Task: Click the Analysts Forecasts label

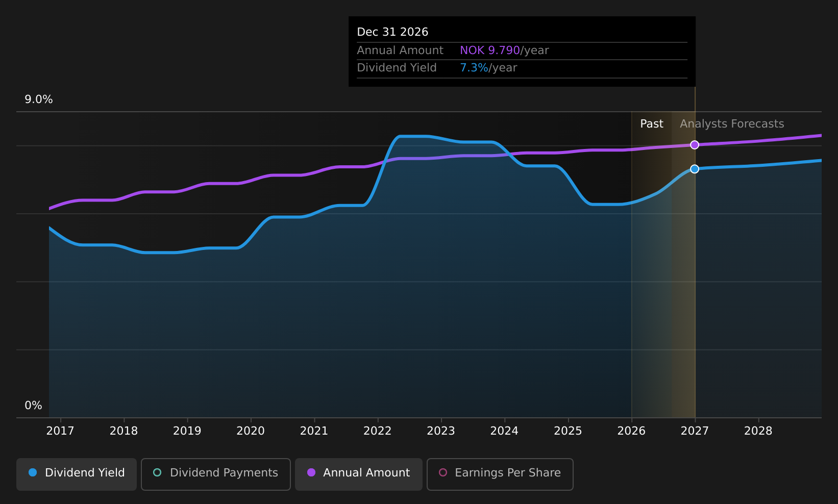Action: [x=732, y=124]
